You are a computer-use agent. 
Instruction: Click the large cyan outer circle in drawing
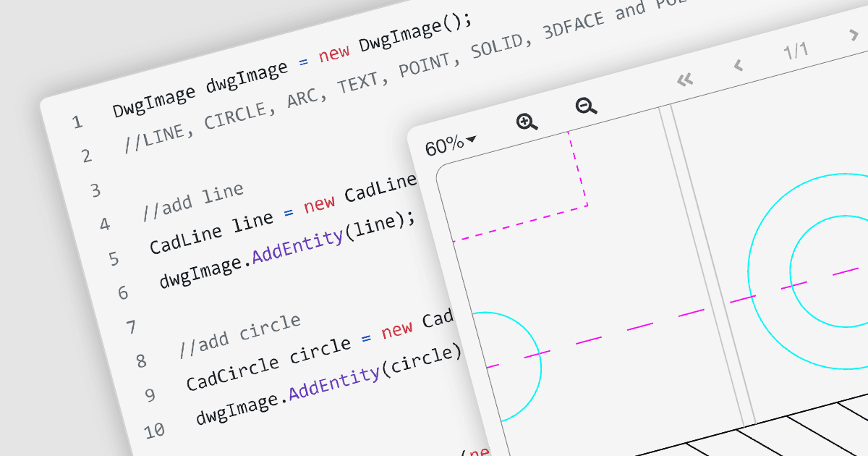point(808,271)
